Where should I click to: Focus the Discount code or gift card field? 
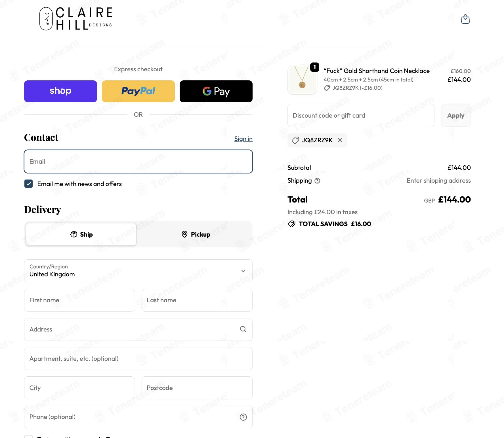coord(361,115)
